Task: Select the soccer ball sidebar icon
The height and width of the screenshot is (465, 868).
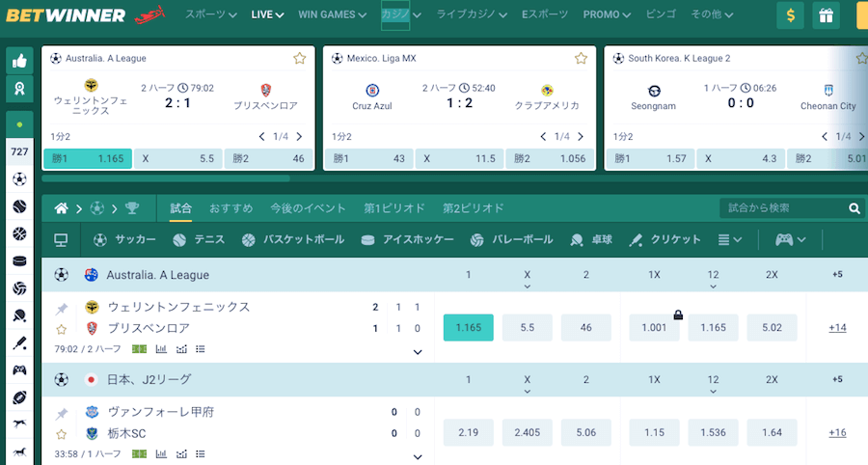Action: click(x=19, y=178)
